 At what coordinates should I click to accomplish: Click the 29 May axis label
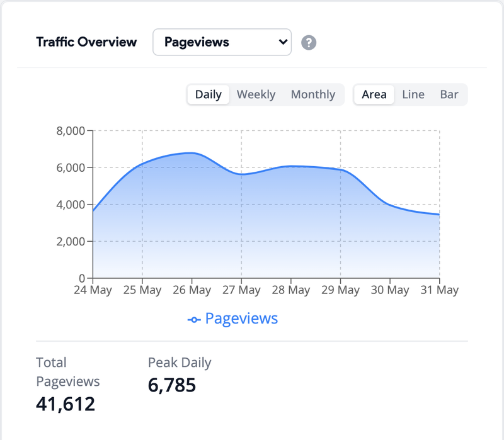(x=340, y=290)
